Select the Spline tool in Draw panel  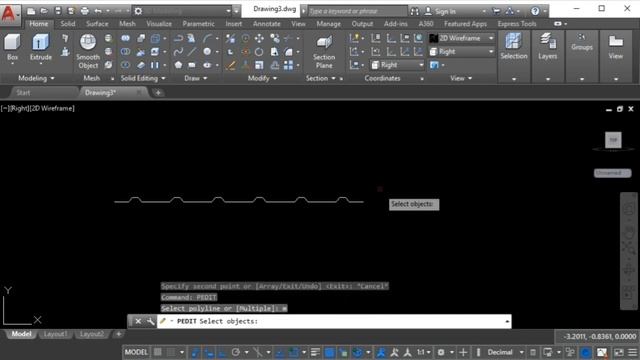click(x=178, y=52)
